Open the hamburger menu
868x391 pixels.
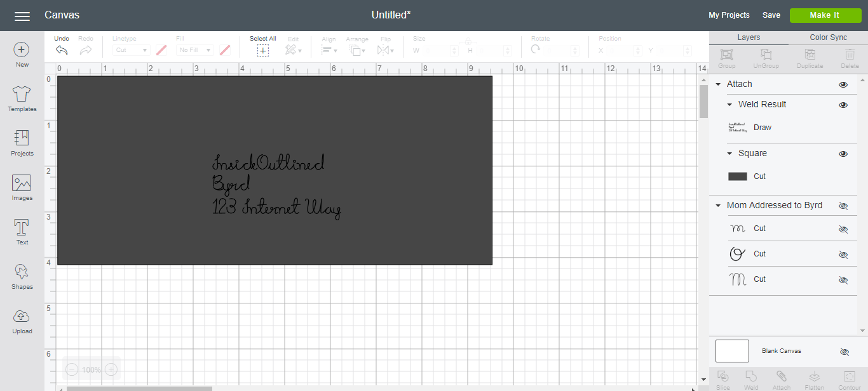(22, 16)
